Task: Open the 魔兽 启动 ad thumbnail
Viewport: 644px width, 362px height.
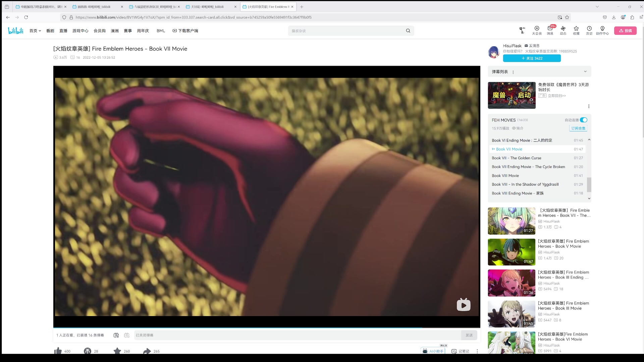Action: [x=512, y=96]
